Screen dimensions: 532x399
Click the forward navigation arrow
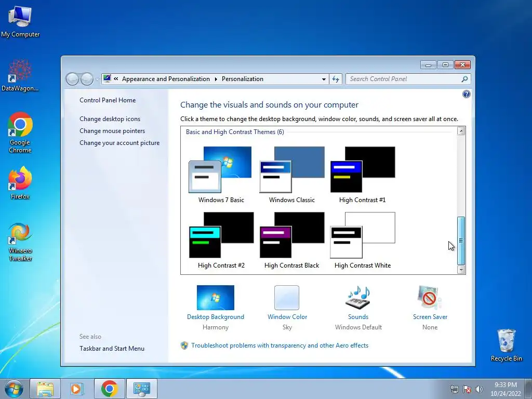pos(87,79)
